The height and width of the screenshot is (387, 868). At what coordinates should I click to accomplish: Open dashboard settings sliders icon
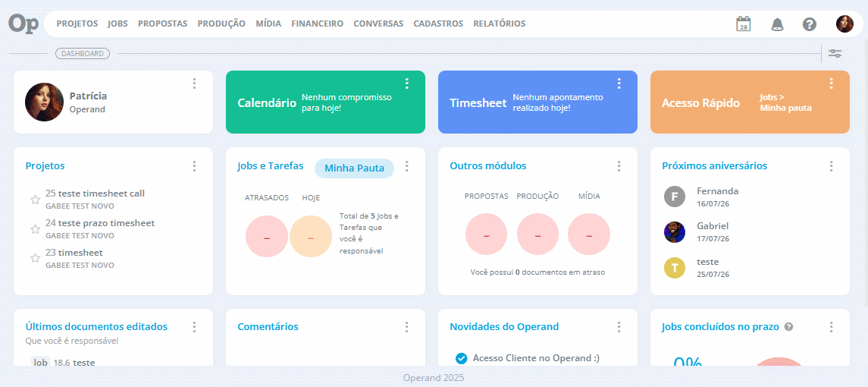tap(835, 53)
